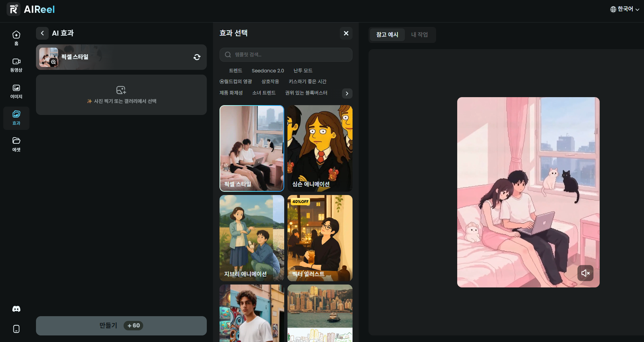Select the 제품 화제성 category tag
644x342 pixels.
(x=231, y=93)
